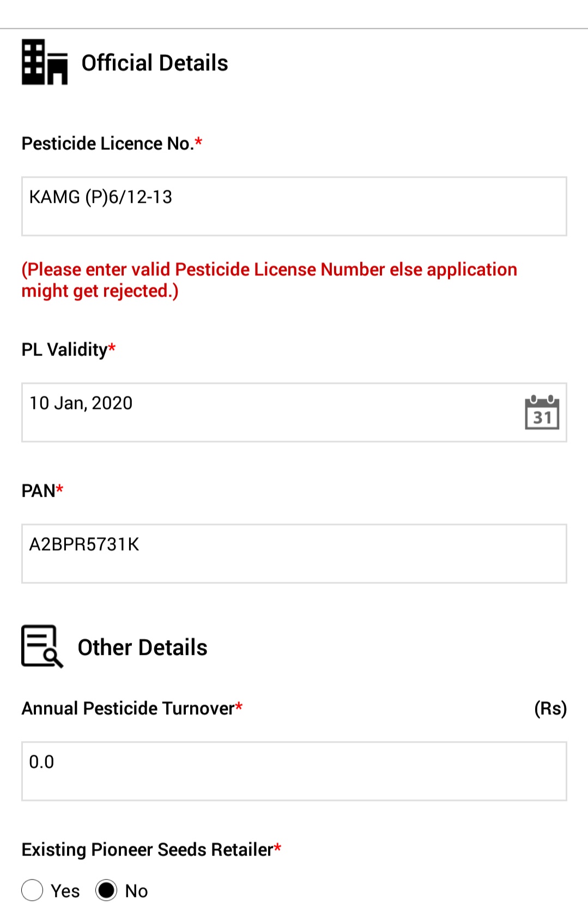Screen dimensions: 588x921
Task: Select No for Existing Pioneer Seeds Retailer
Action: (106, 890)
